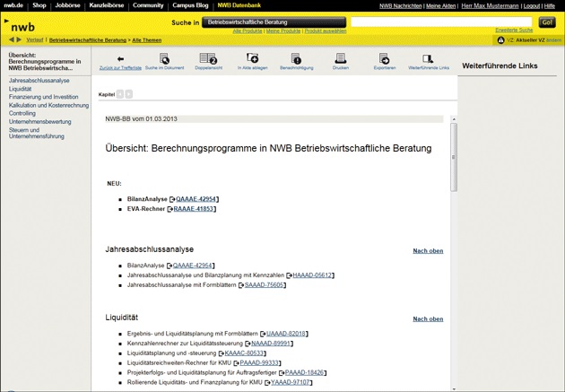
Task: Select 'Jahresabschlussanalyse' in the left sidebar
Action: [39, 81]
